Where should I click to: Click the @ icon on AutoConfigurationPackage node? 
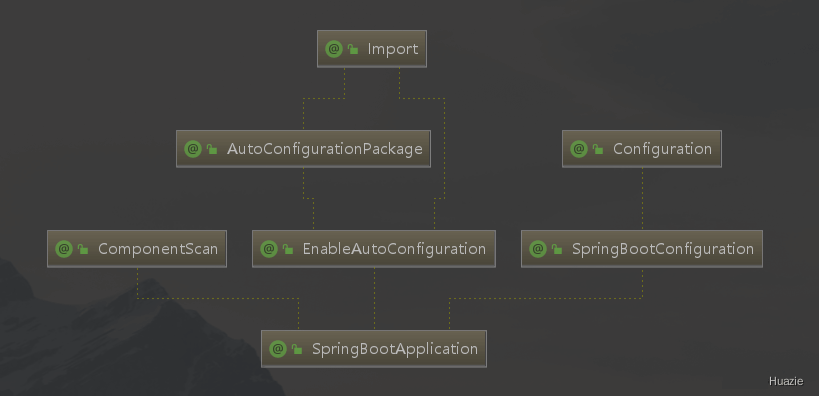[193, 149]
